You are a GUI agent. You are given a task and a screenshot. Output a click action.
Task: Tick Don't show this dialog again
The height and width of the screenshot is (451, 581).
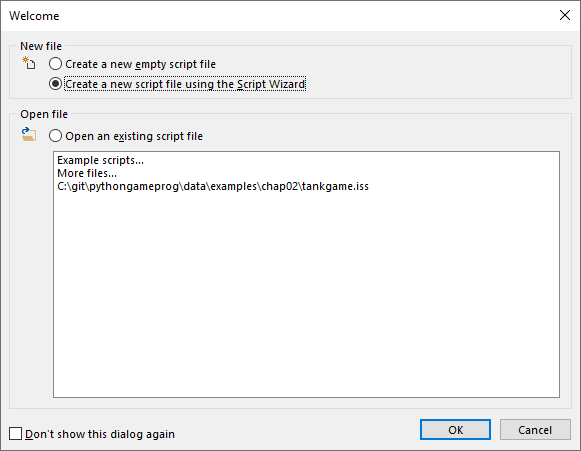15,433
